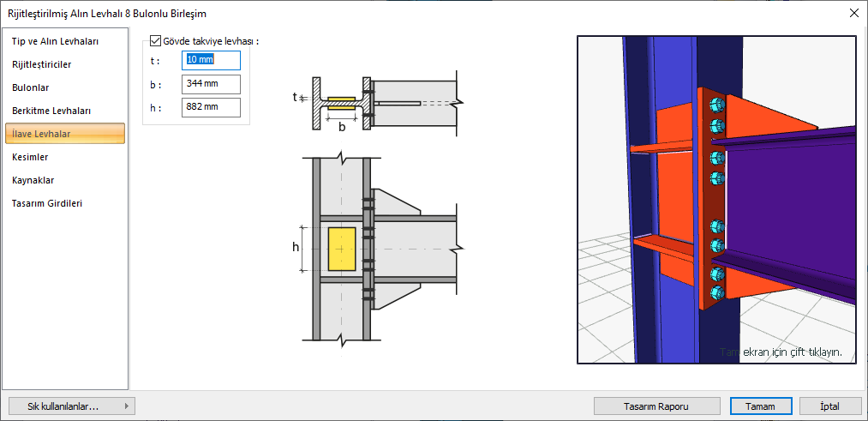Click the h height input field
Viewport: 868px width, 421px height.
point(211,107)
